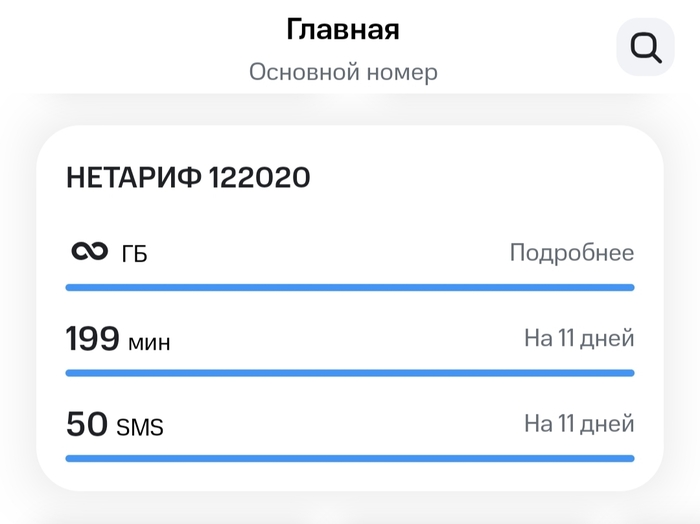The height and width of the screenshot is (524, 700).
Task: Tap the "50" SMS number
Action: pyautogui.click(x=86, y=424)
